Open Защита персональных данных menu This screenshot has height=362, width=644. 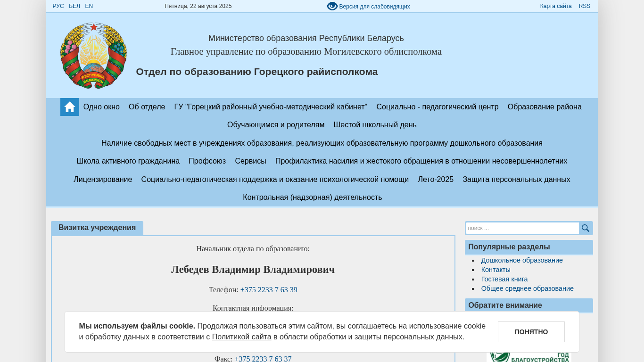click(x=516, y=180)
